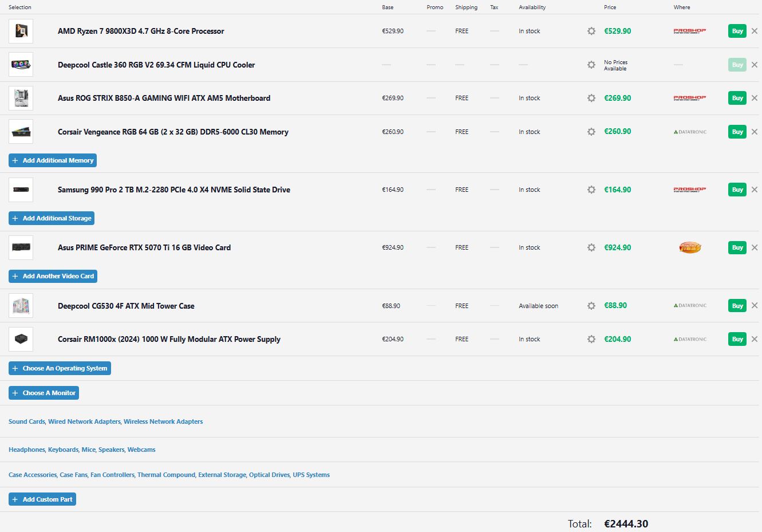Remove Deepcool CG530 case with X icon
This screenshot has height=532, width=762.
[x=755, y=306]
